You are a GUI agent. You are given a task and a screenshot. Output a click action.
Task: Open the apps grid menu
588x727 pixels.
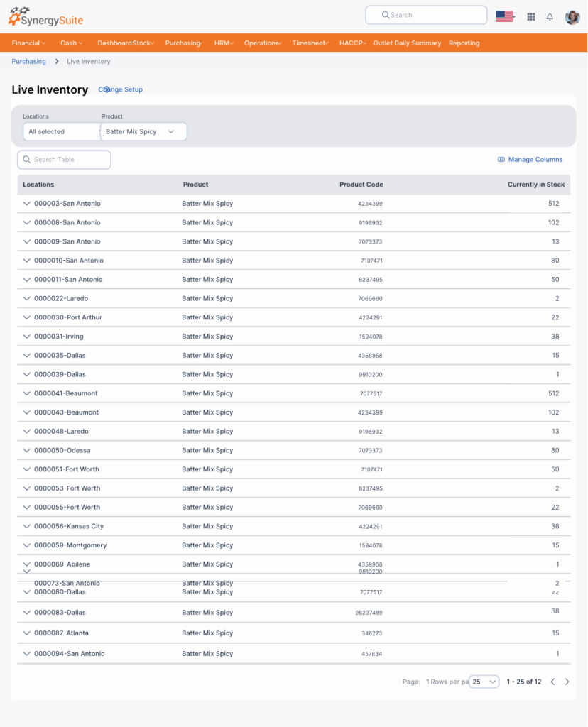point(530,17)
